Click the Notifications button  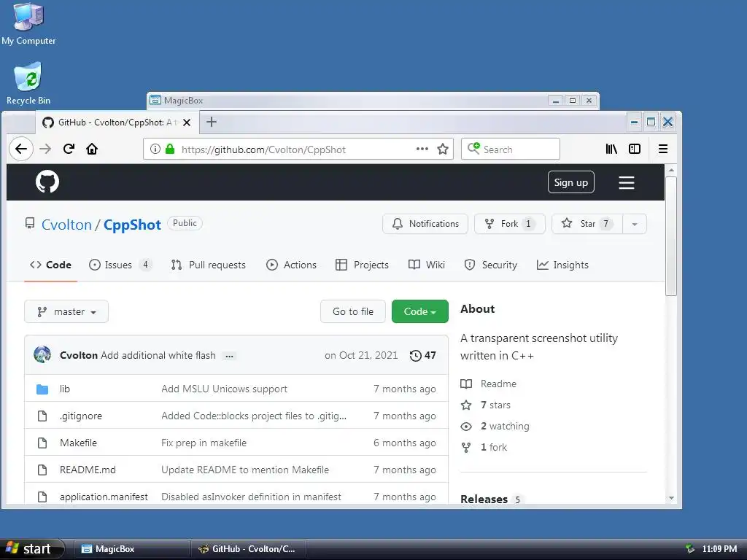pos(425,224)
